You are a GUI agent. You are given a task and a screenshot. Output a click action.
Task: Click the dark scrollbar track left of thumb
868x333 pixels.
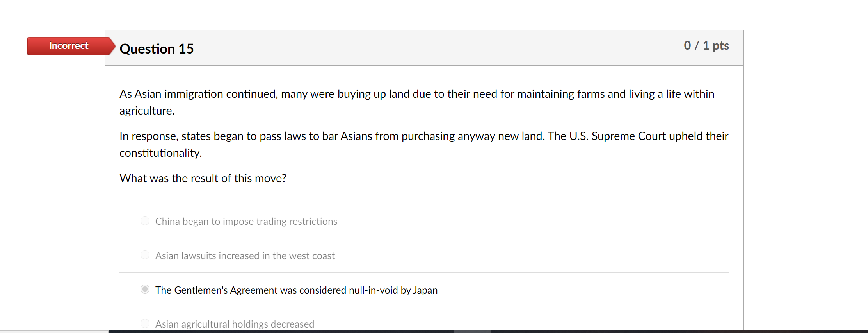pyautogui.click(x=281, y=331)
